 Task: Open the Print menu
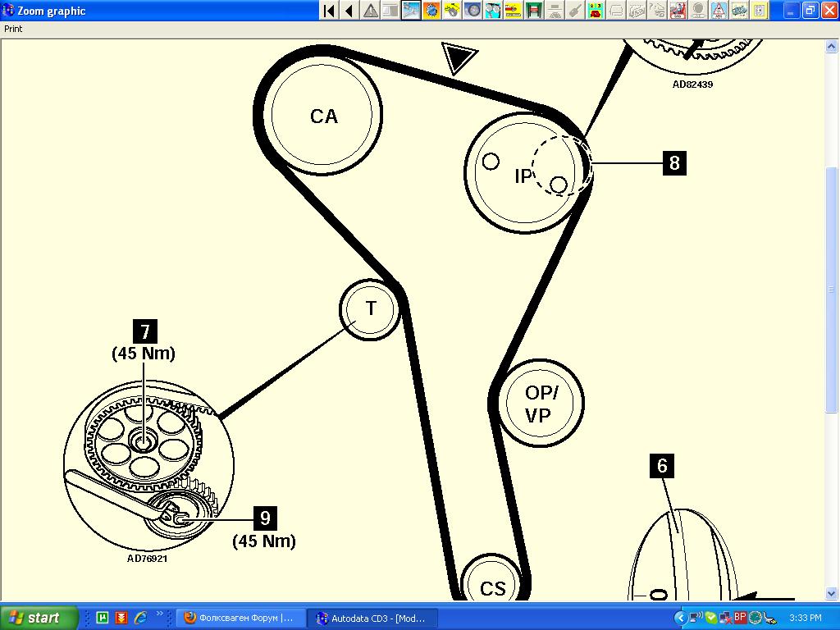click(13, 29)
